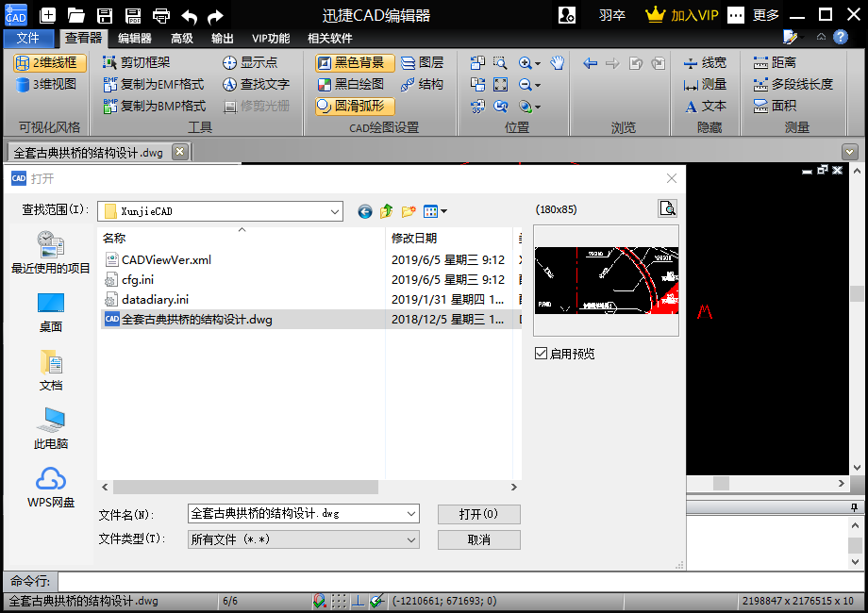Switch to the 相关软件 tab
The image size is (868, 613).
click(330, 38)
